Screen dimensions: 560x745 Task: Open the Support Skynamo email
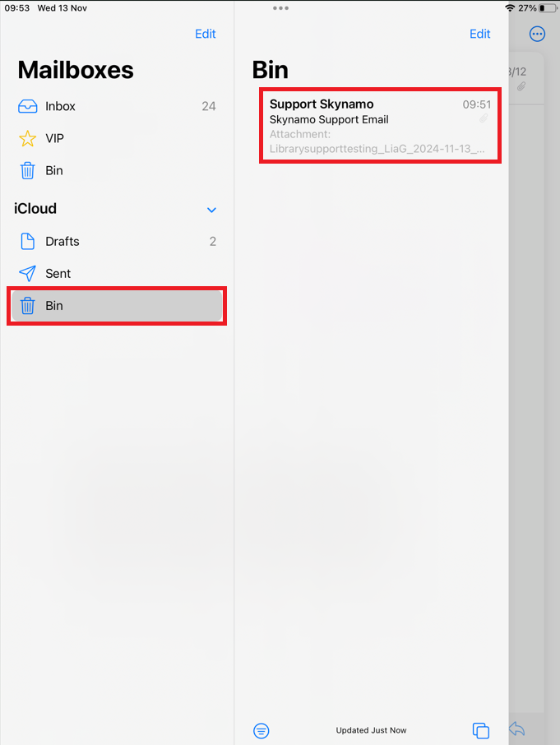379,127
